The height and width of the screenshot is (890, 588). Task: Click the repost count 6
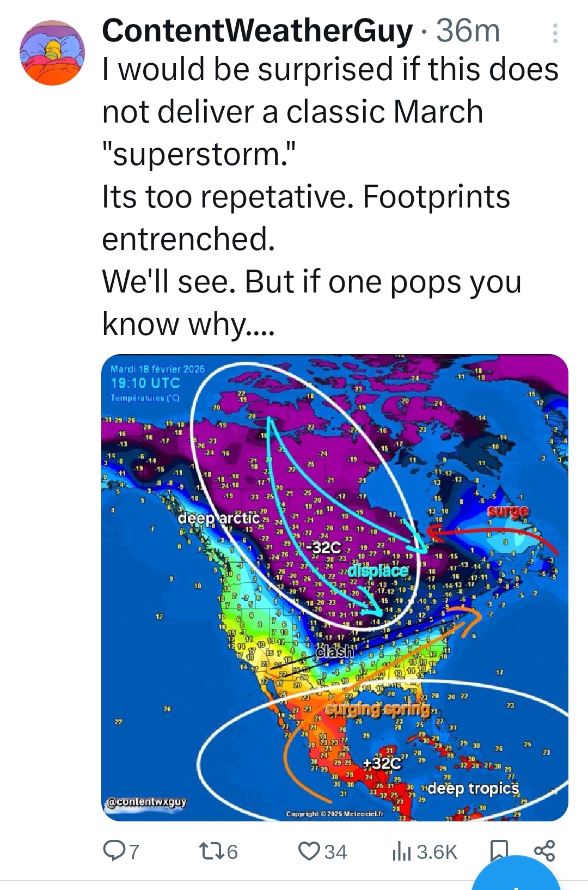point(232,852)
